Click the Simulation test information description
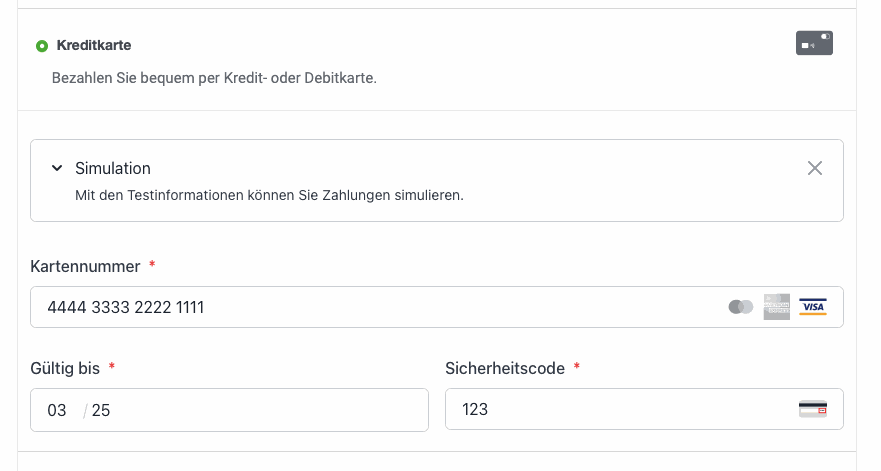Viewport: 881px width, 471px height. coord(269,195)
